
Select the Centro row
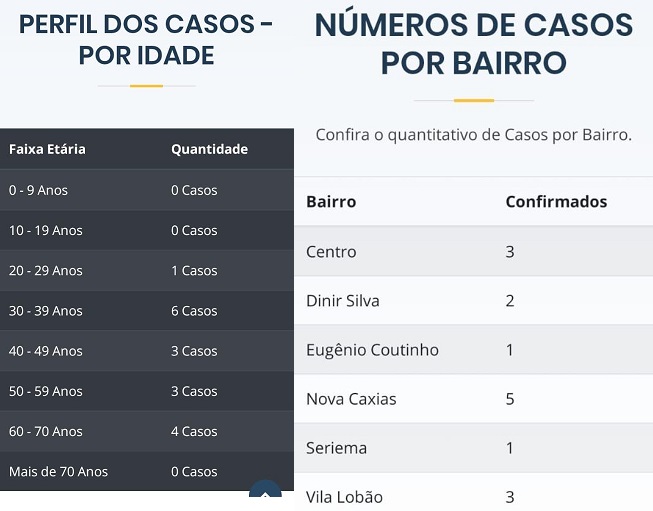point(474,252)
